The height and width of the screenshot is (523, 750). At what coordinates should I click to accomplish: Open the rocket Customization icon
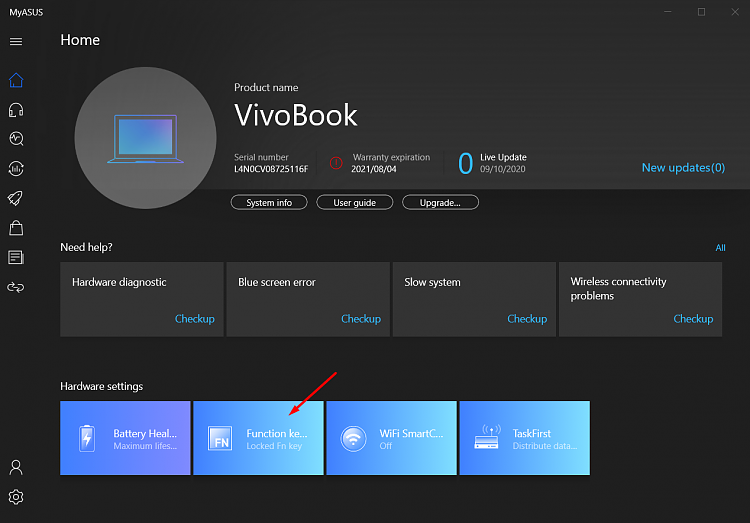point(16,198)
